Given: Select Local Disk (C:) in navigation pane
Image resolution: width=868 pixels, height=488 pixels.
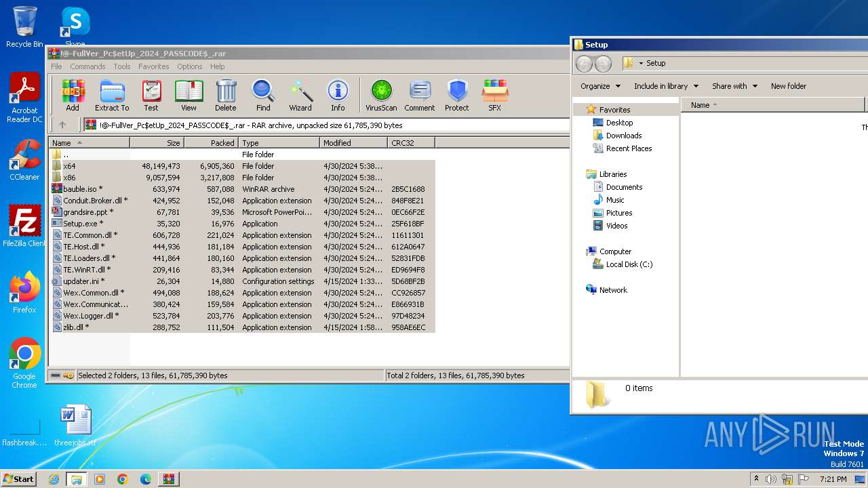Looking at the screenshot, I should tap(629, 264).
